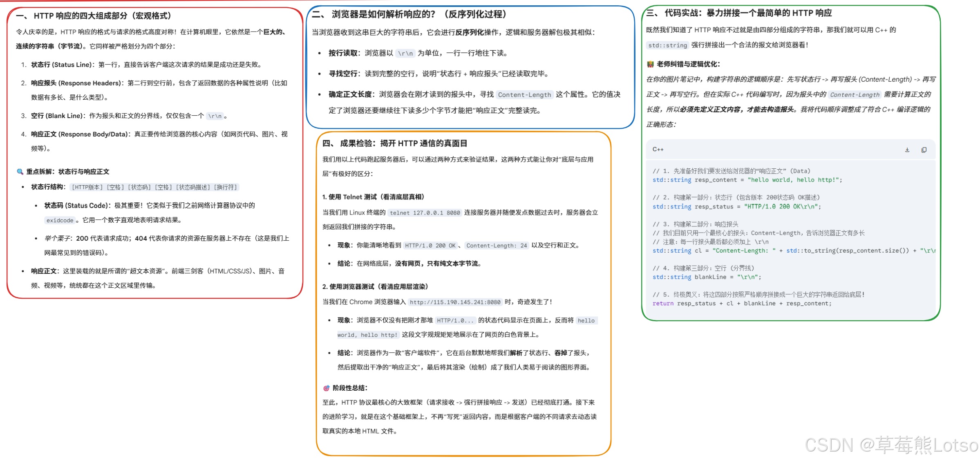
Task: Click the inline code "exidcode"
Action: (x=60, y=220)
